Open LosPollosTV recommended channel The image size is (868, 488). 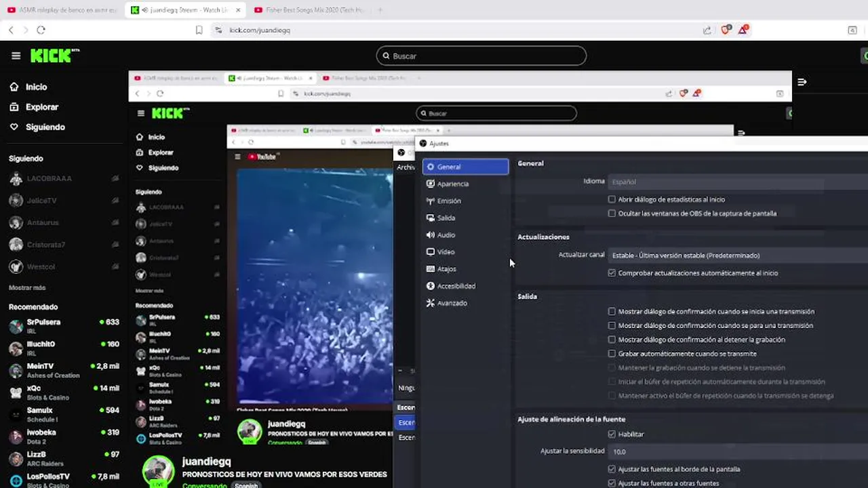coord(64,480)
